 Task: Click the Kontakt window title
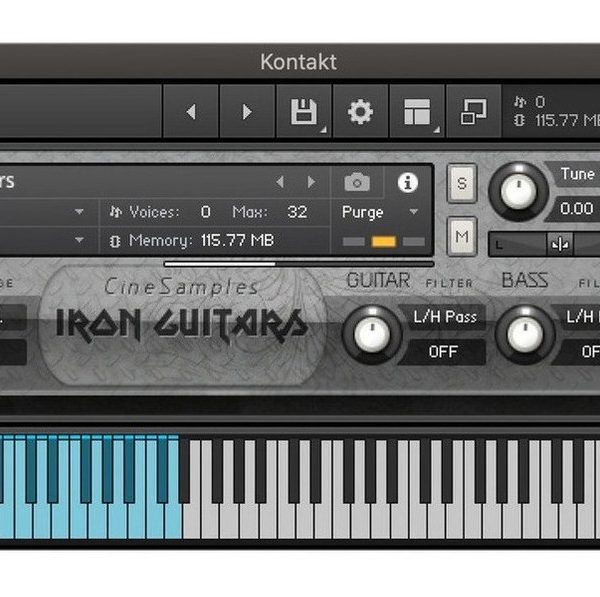[x=298, y=62]
